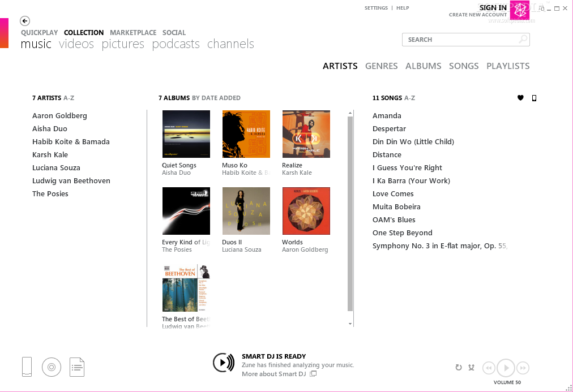Switch to Albums view

423,66
